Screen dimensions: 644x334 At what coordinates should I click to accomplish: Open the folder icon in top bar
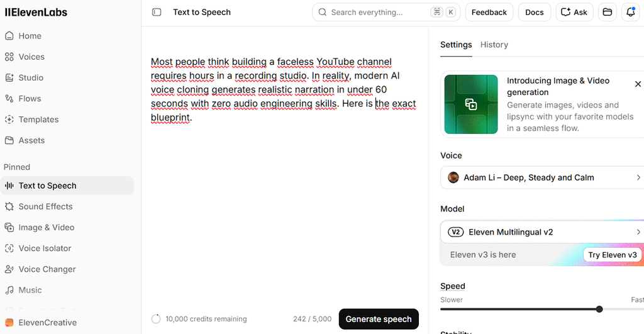607,13
